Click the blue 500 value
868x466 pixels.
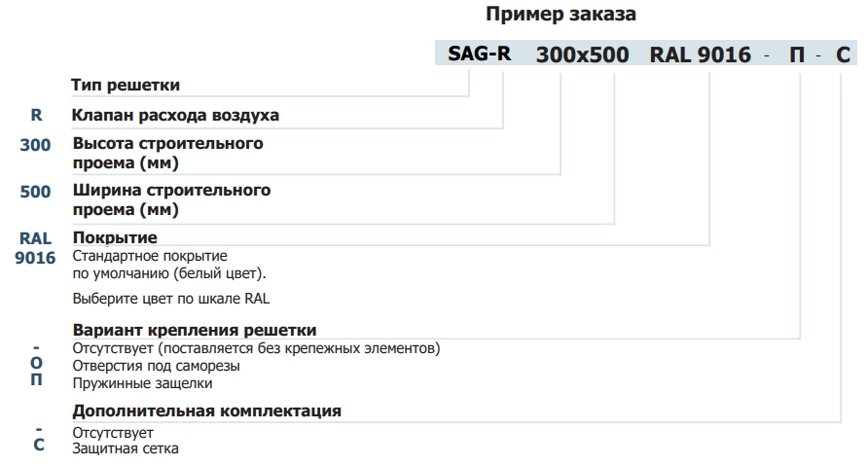pyautogui.click(x=35, y=192)
